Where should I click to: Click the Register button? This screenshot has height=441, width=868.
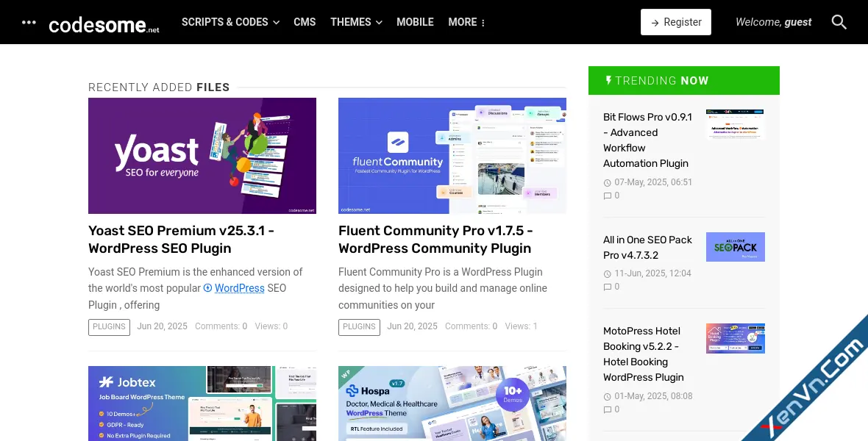(675, 22)
